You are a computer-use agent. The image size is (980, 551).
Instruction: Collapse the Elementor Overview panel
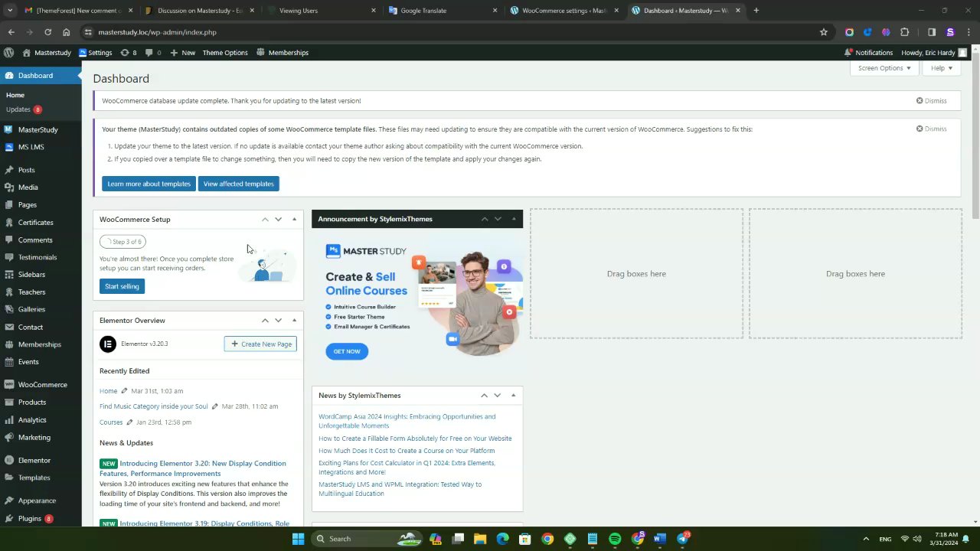294,321
